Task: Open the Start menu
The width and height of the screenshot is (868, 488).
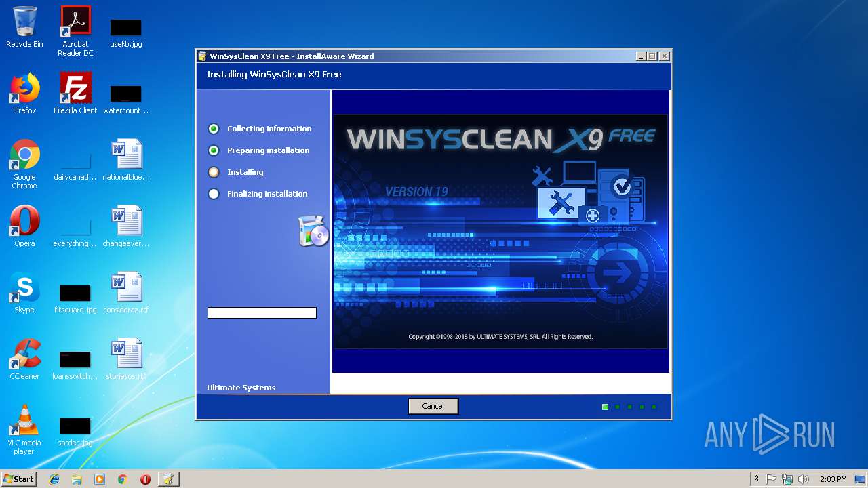Action: [18, 479]
